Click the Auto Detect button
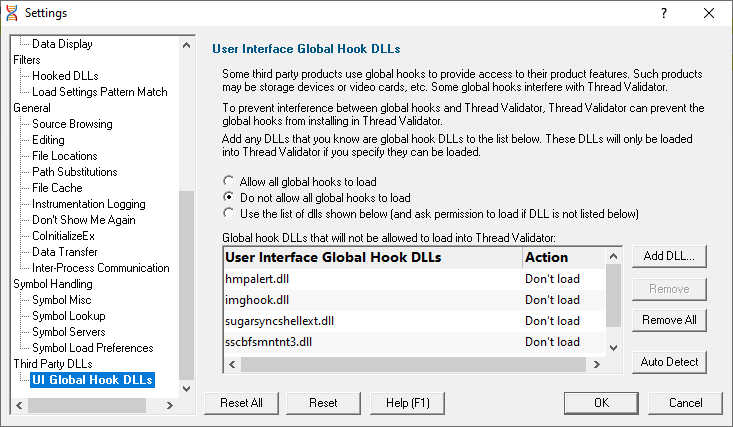Screen dimensions: 733x427 pyautogui.click(x=669, y=362)
